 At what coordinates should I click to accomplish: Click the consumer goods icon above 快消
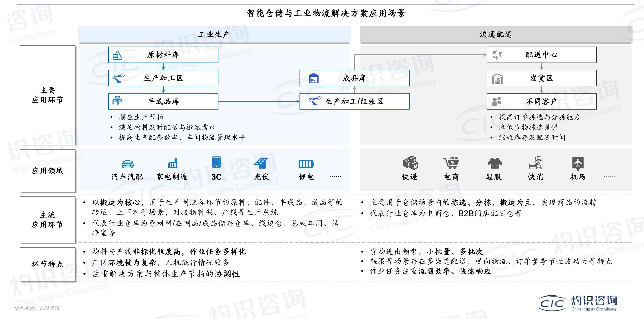point(536,163)
